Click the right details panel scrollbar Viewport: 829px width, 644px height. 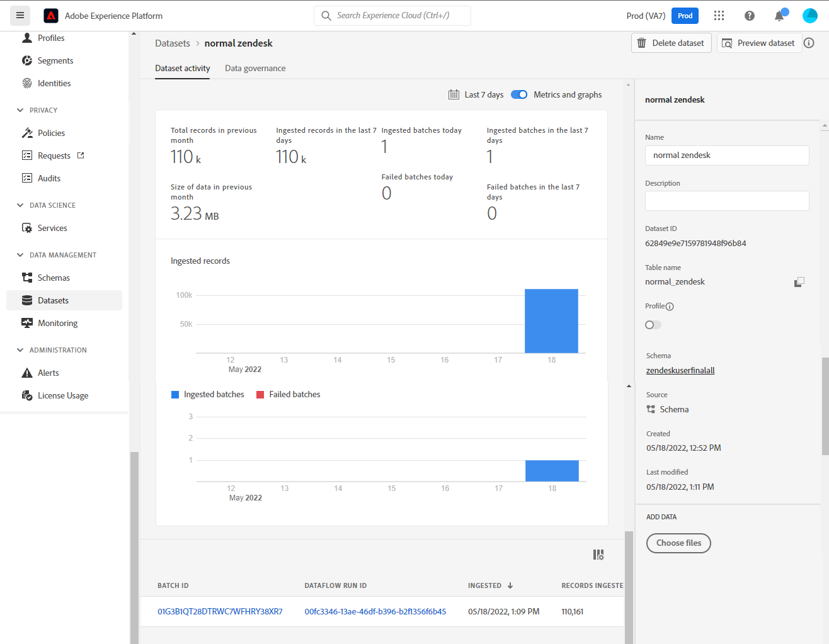point(825,406)
